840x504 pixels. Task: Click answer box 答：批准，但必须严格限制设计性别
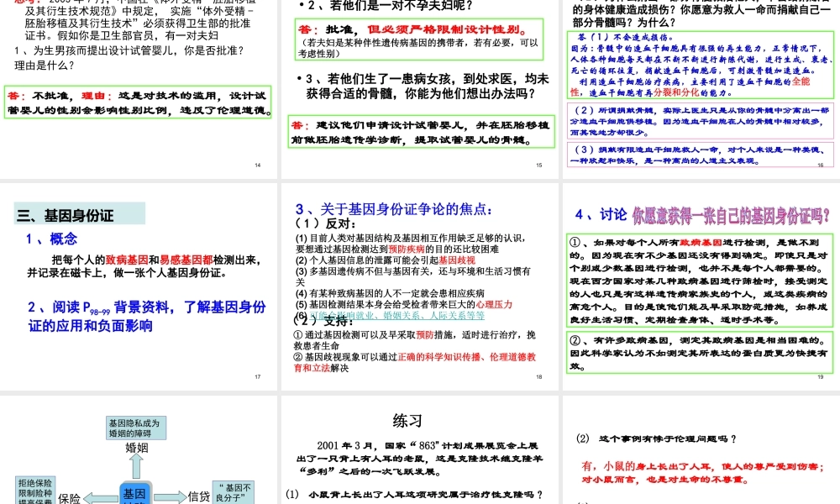[419, 39]
